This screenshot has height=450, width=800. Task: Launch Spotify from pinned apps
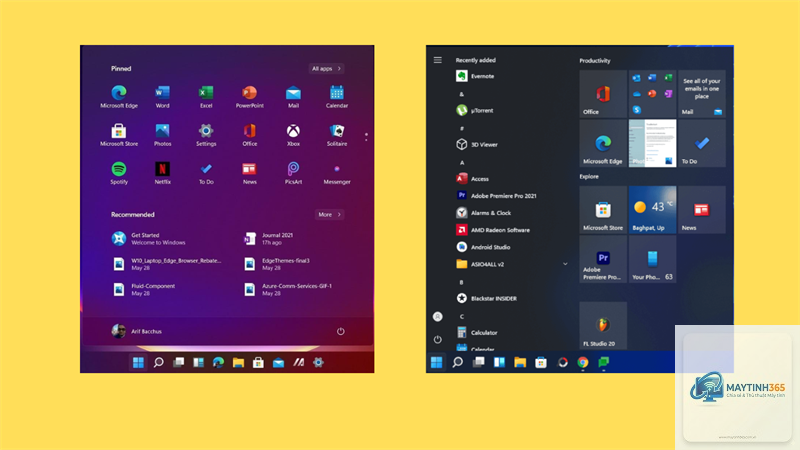tap(119, 173)
